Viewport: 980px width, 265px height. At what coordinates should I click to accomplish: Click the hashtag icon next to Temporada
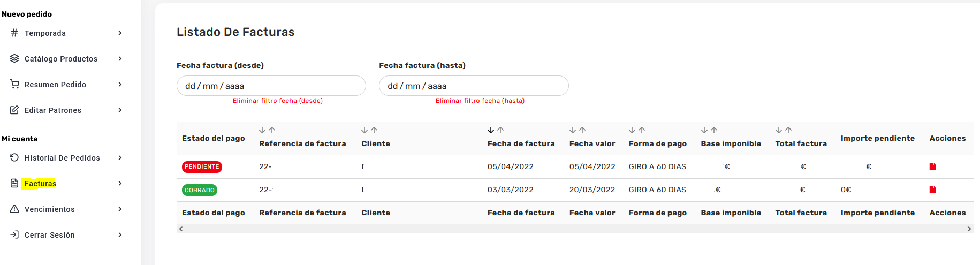click(14, 33)
